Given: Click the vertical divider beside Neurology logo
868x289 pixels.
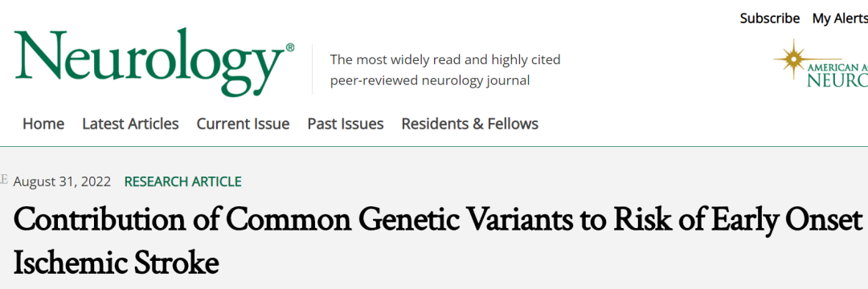Looking at the screenshot, I should pos(312,69).
